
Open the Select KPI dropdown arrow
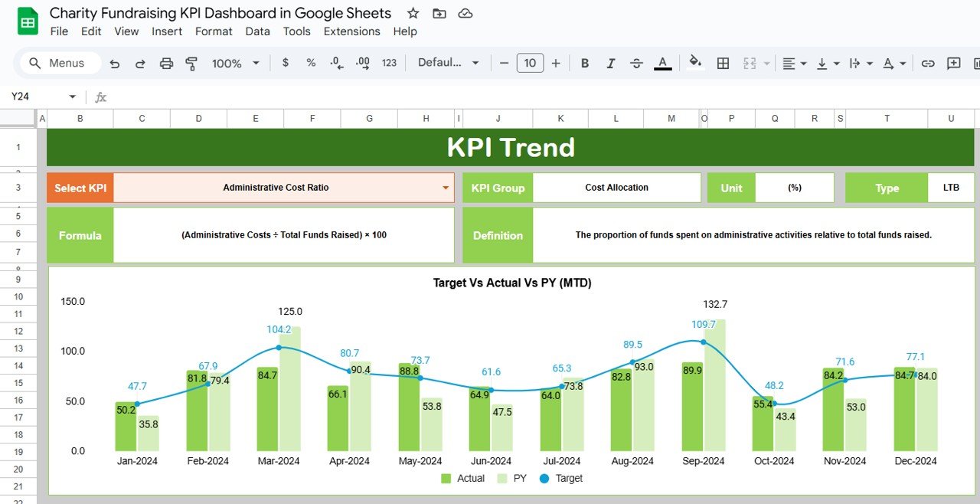[x=446, y=188]
